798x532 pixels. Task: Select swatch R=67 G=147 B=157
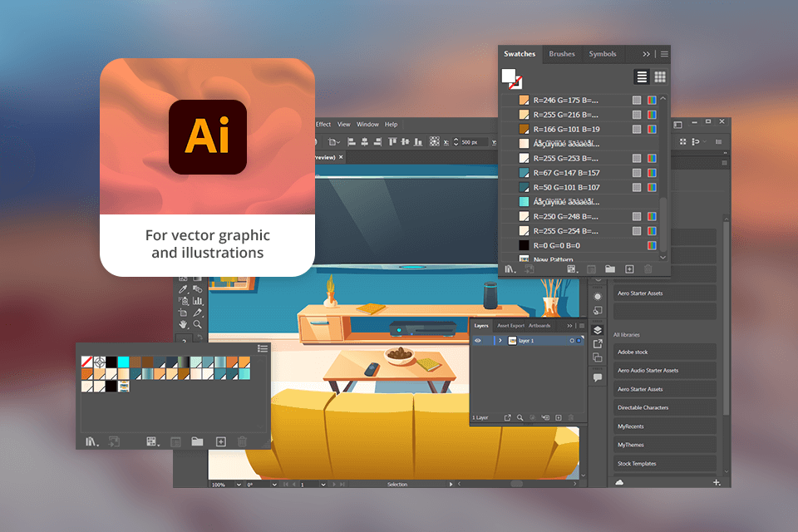click(x=580, y=173)
